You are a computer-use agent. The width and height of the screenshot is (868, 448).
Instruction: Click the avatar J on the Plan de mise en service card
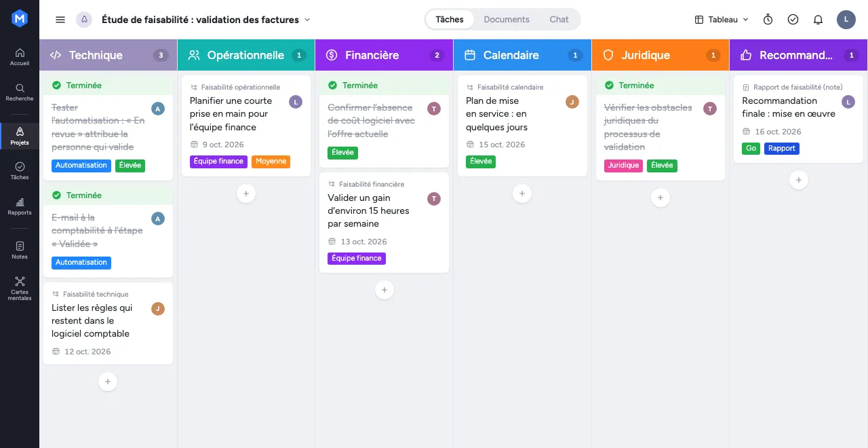pyautogui.click(x=572, y=102)
